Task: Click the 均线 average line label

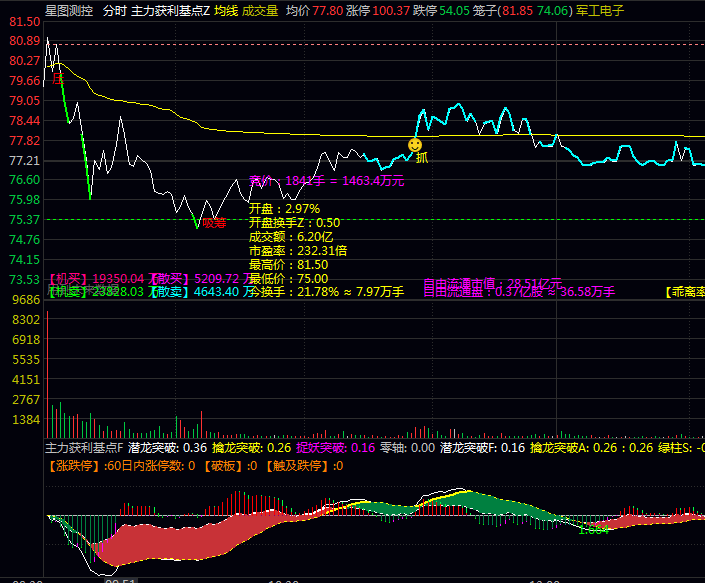Action: click(x=226, y=10)
